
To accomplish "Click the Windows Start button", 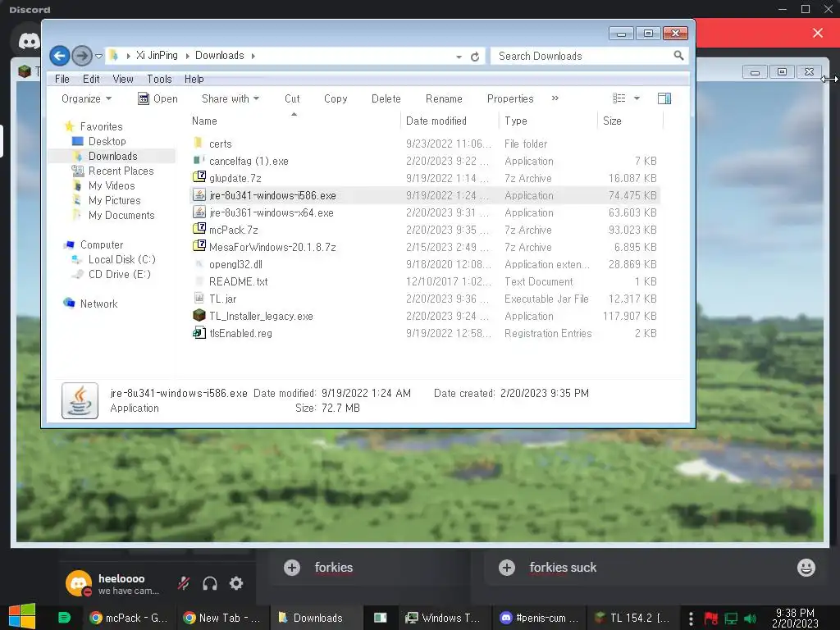I will point(22,617).
